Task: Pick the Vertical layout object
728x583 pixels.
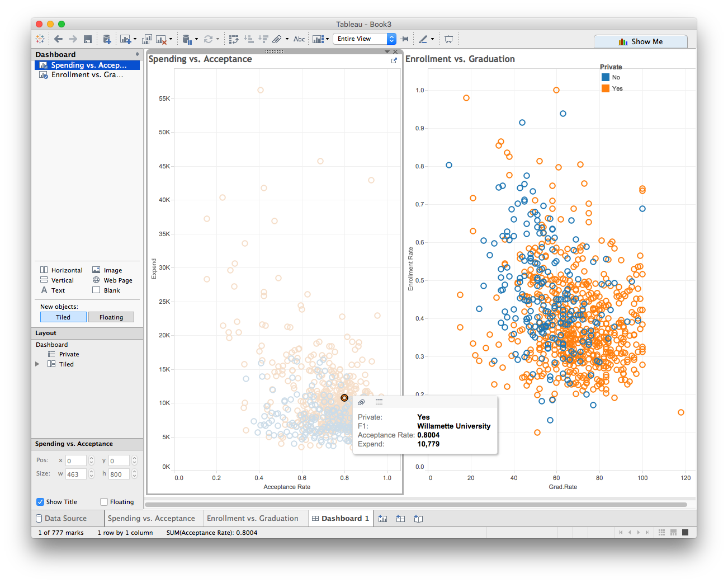Action: (x=57, y=280)
